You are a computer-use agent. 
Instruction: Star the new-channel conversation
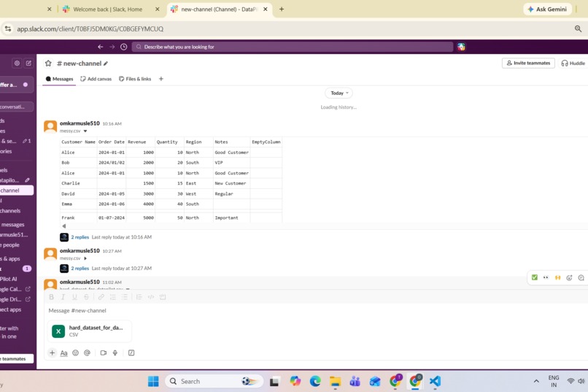click(48, 64)
